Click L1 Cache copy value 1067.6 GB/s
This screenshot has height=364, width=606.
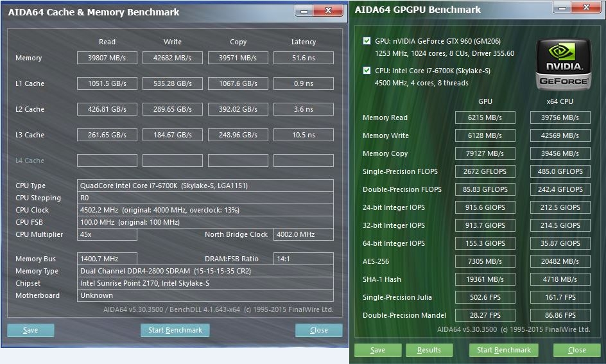click(238, 83)
